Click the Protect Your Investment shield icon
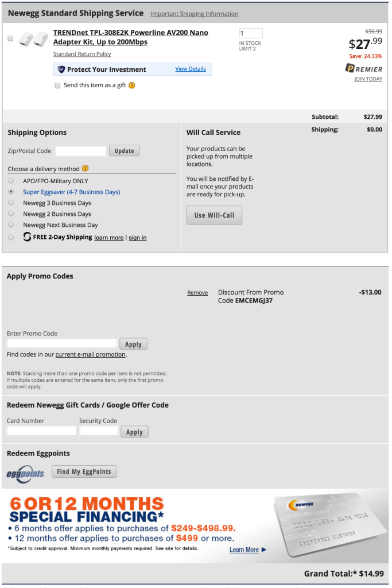The image size is (392, 588). point(61,69)
